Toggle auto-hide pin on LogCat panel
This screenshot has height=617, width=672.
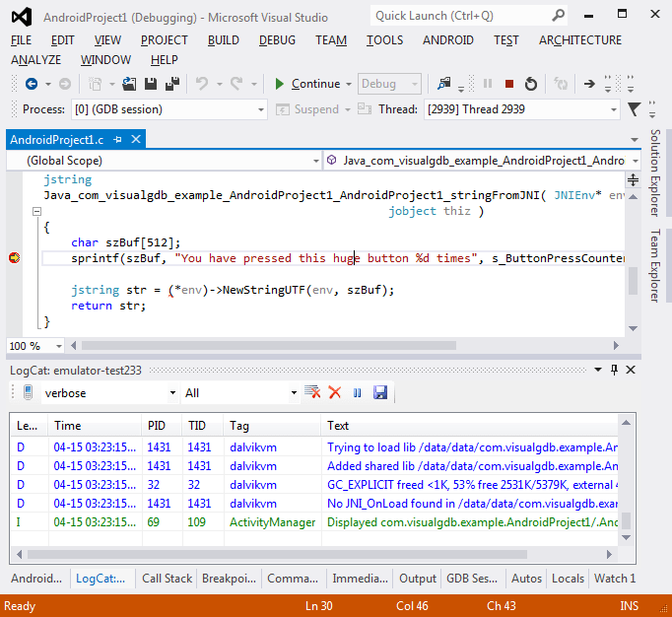[614, 370]
